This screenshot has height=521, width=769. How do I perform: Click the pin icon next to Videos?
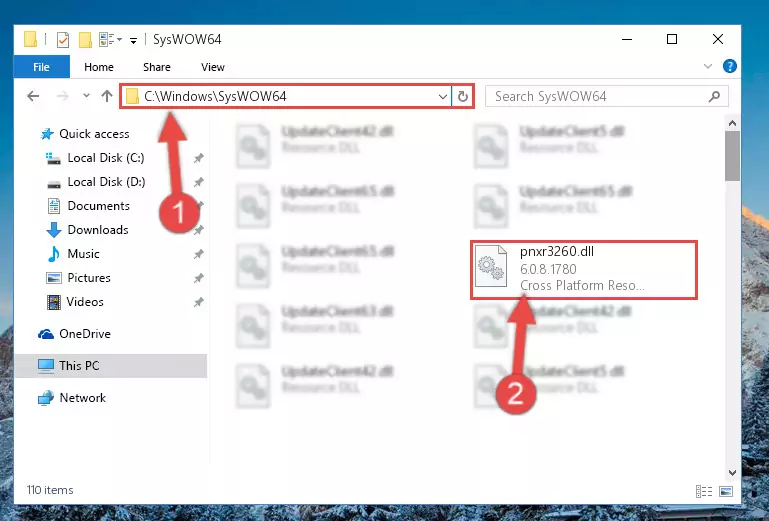(x=198, y=302)
